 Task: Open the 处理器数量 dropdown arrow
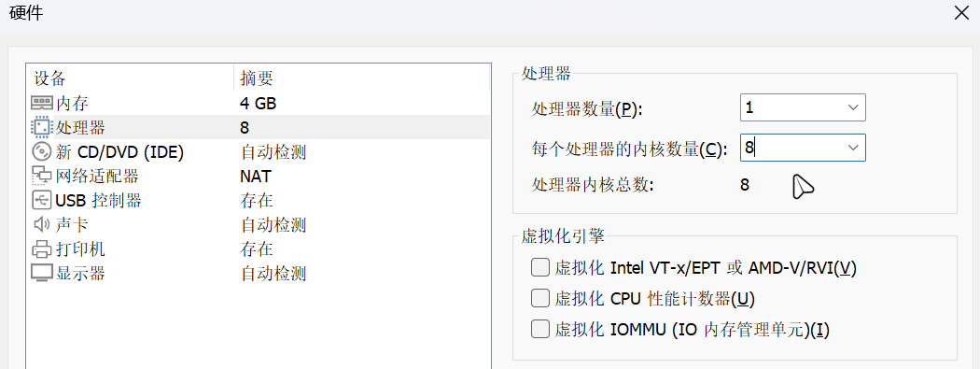(853, 107)
